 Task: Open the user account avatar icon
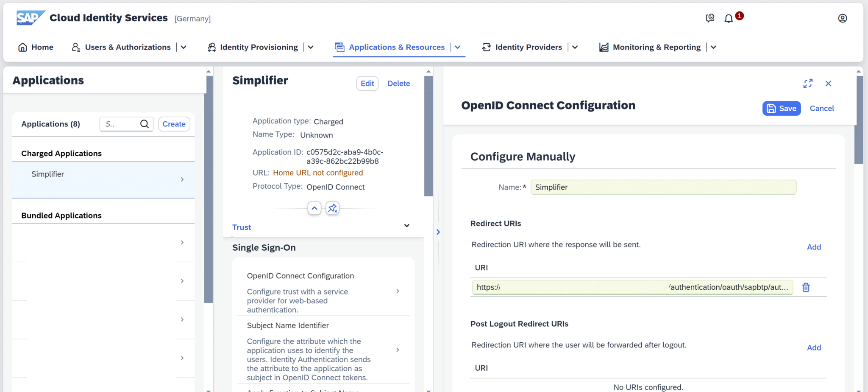click(x=843, y=18)
